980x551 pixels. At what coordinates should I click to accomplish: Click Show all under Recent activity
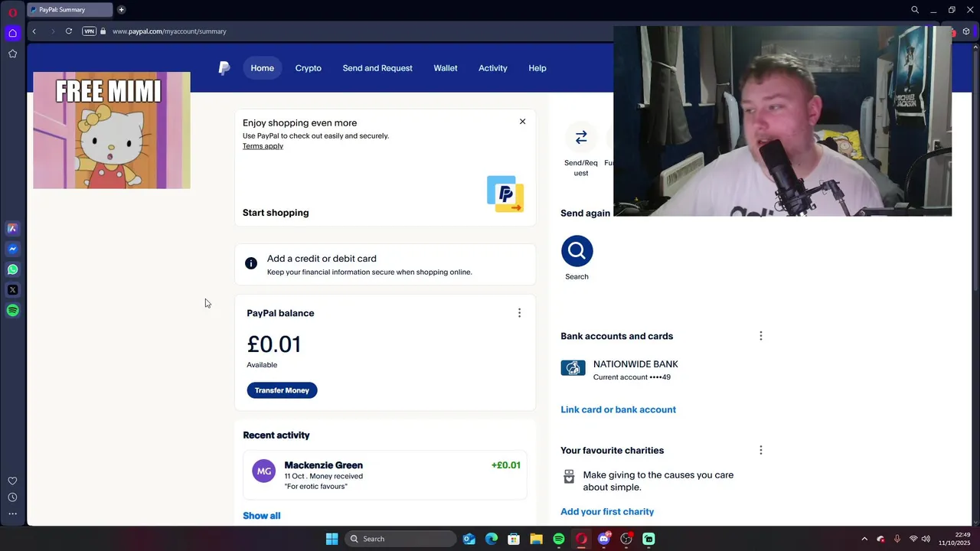[x=262, y=516]
